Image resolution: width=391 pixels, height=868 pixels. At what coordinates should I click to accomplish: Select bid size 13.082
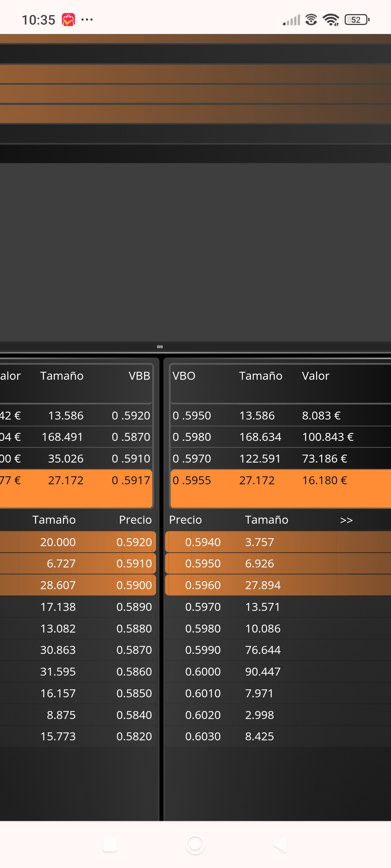point(58,629)
